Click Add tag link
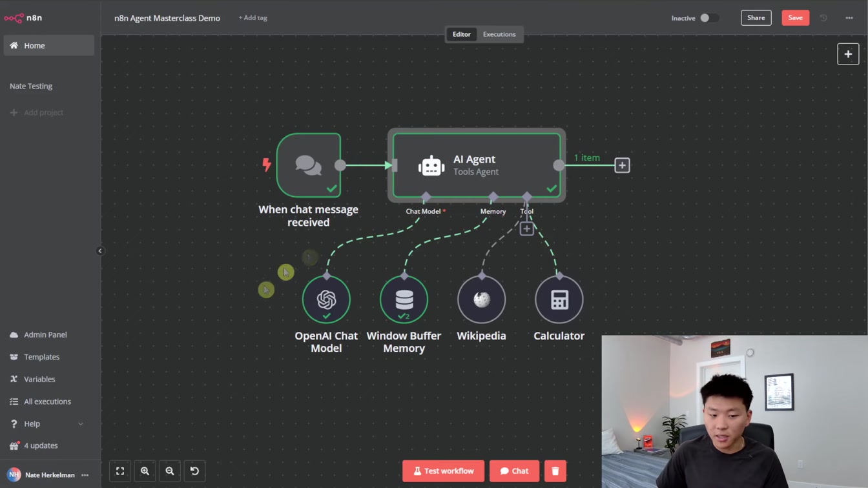This screenshot has width=868, height=488. (x=253, y=18)
